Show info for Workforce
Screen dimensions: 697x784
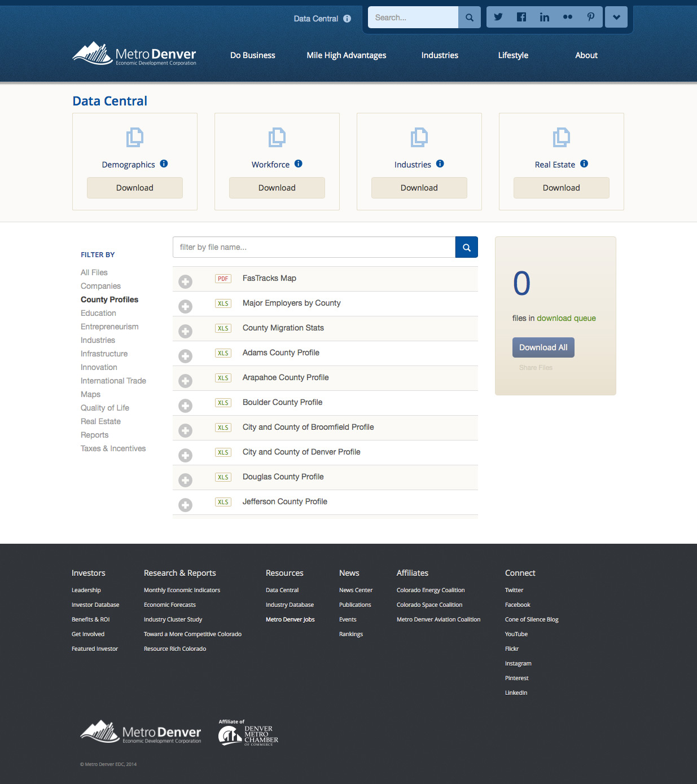point(299,164)
